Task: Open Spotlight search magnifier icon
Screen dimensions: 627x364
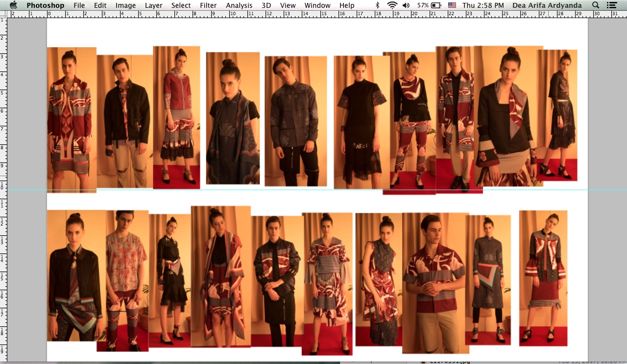Action: click(595, 5)
